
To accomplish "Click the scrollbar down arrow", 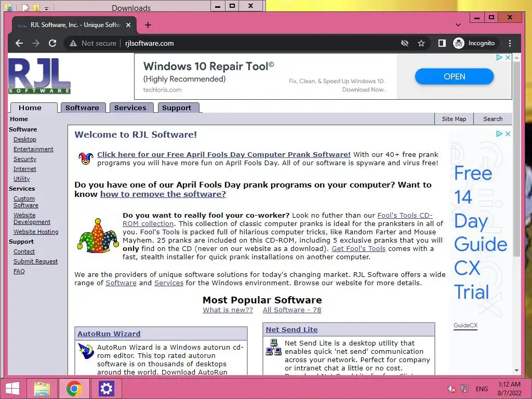I will pos(516,370).
